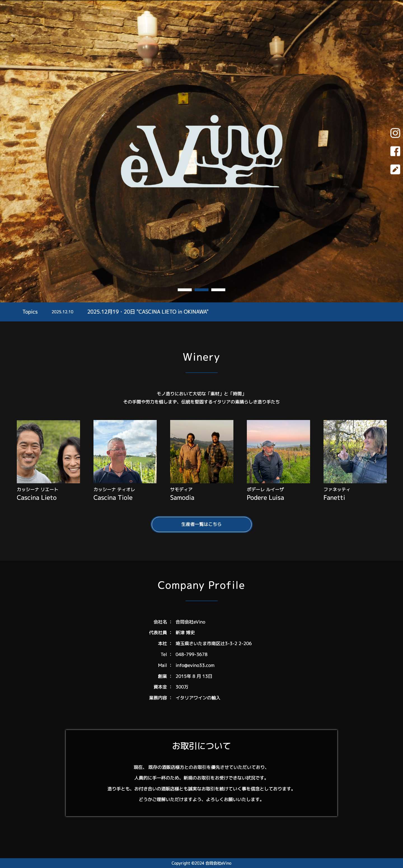Click the eVino logo in the hero image
Screen dimensions: 403x868
pyautogui.click(x=201, y=151)
